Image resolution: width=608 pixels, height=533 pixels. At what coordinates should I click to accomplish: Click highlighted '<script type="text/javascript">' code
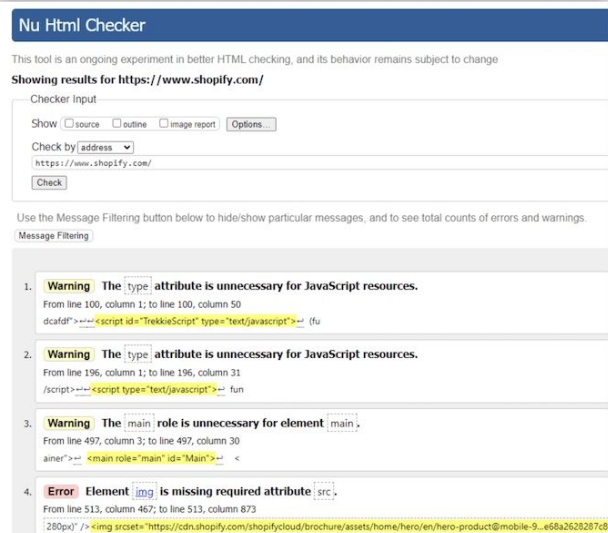(x=154, y=390)
